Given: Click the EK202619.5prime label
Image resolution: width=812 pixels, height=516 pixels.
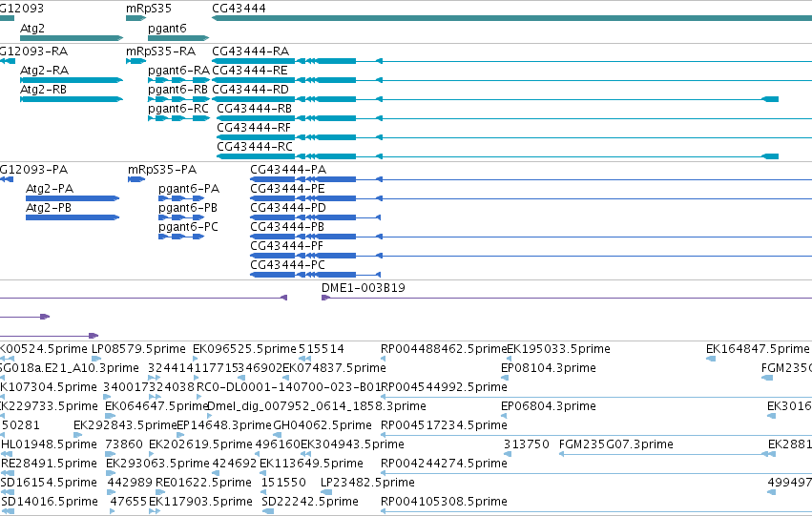Looking at the screenshot, I should (x=200, y=444).
